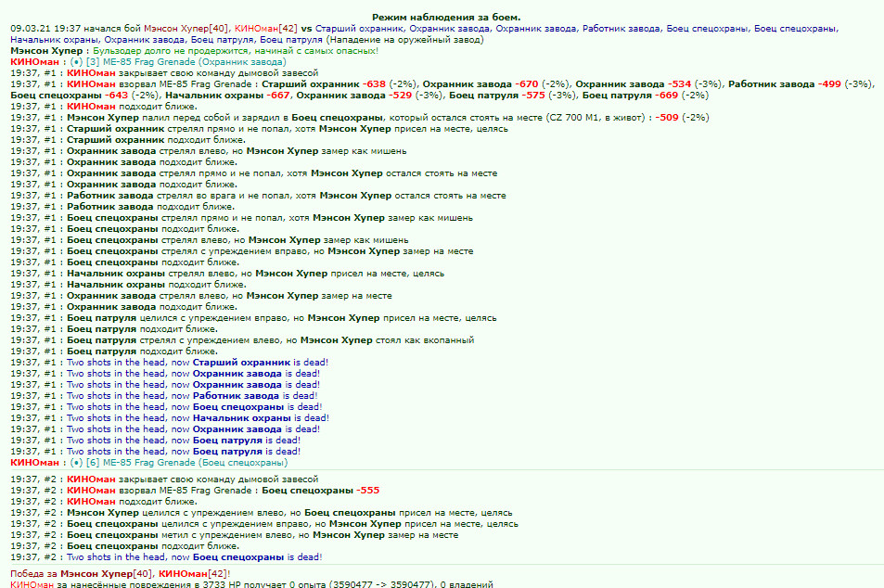
Task: Click the -509 damage value
Action: tap(667, 117)
